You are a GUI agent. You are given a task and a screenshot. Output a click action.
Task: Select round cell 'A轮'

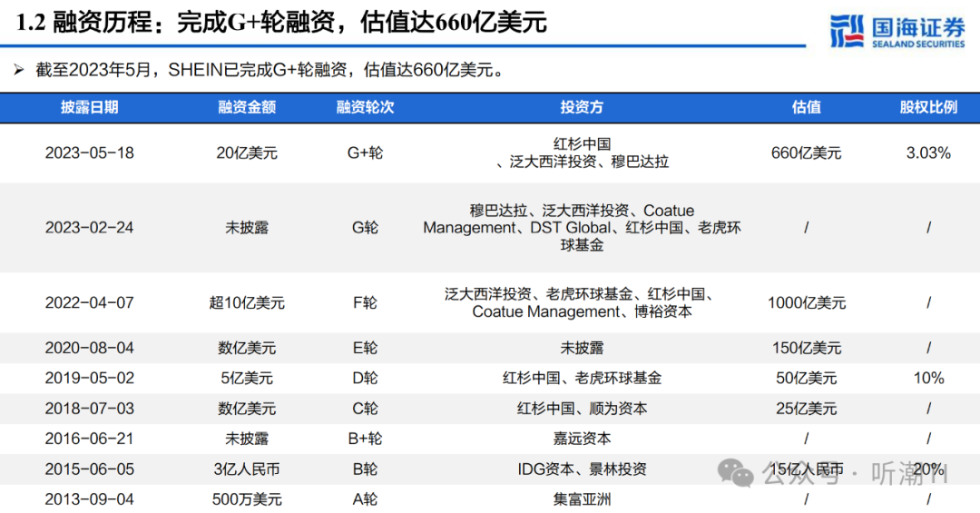click(365, 500)
